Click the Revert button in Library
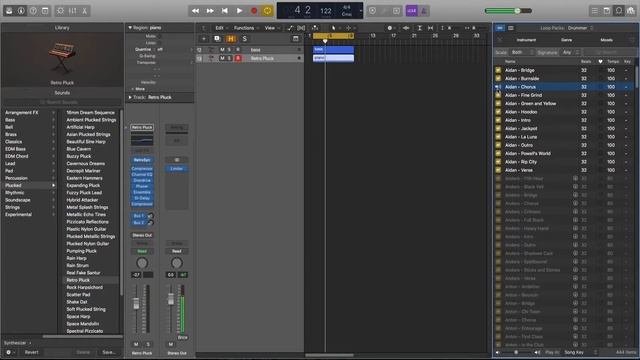The width and height of the screenshot is (640, 360). coord(31,352)
